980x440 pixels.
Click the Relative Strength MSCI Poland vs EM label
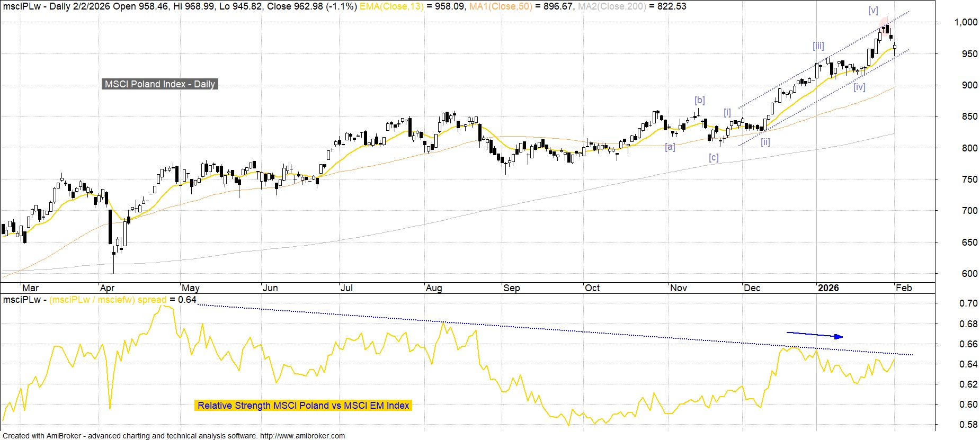(x=303, y=406)
